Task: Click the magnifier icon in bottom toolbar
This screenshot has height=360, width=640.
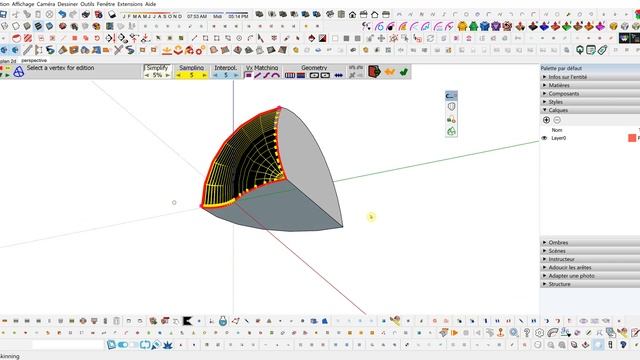Action: [x=513, y=333]
